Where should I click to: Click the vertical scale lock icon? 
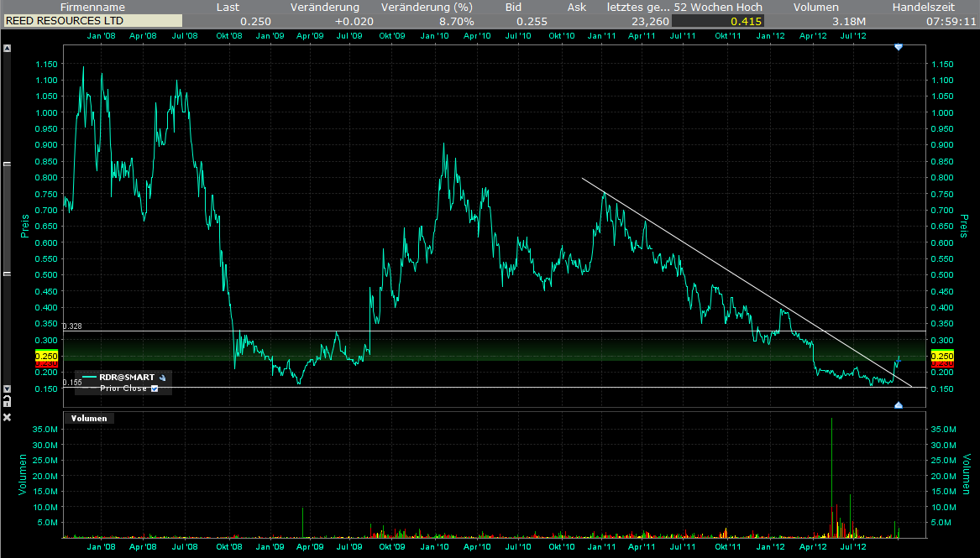coord(8,399)
